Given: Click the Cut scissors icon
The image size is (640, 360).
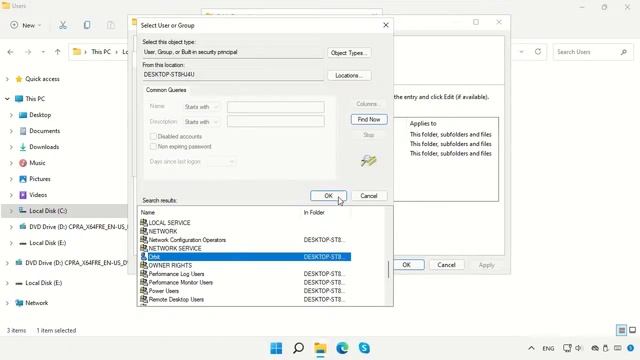Looking at the screenshot, I should point(63,25).
